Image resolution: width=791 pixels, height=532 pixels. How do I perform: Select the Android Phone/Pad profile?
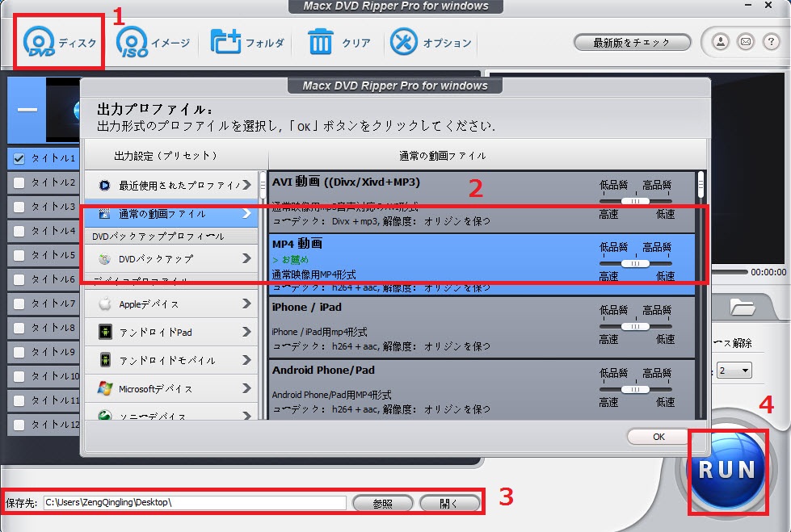[482, 389]
